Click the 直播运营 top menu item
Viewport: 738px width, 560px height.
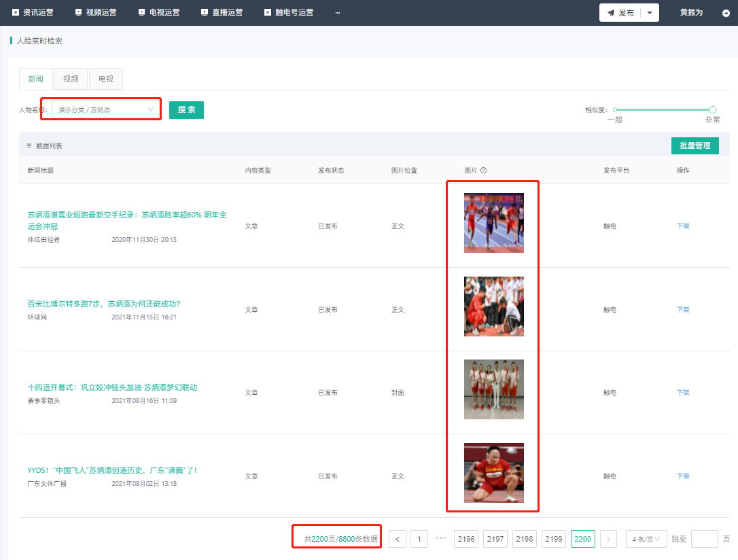pyautogui.click(x=222, y=12)
